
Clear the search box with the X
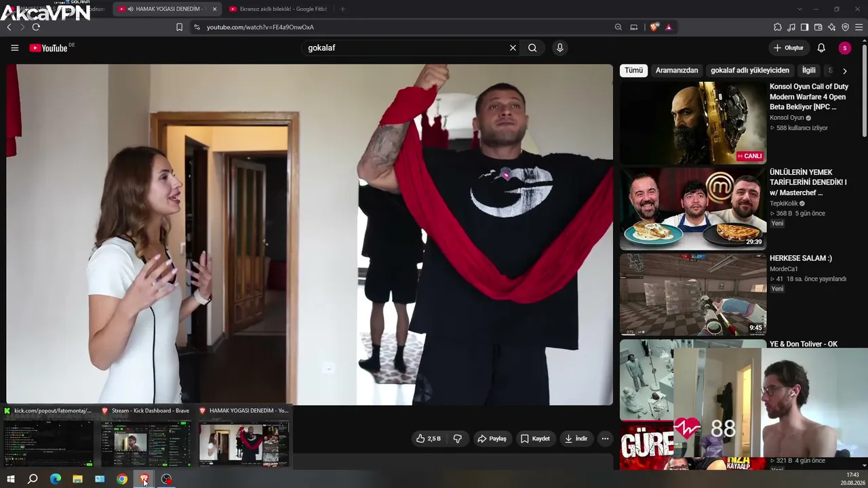pyautogui.click(x=513, y=48)
